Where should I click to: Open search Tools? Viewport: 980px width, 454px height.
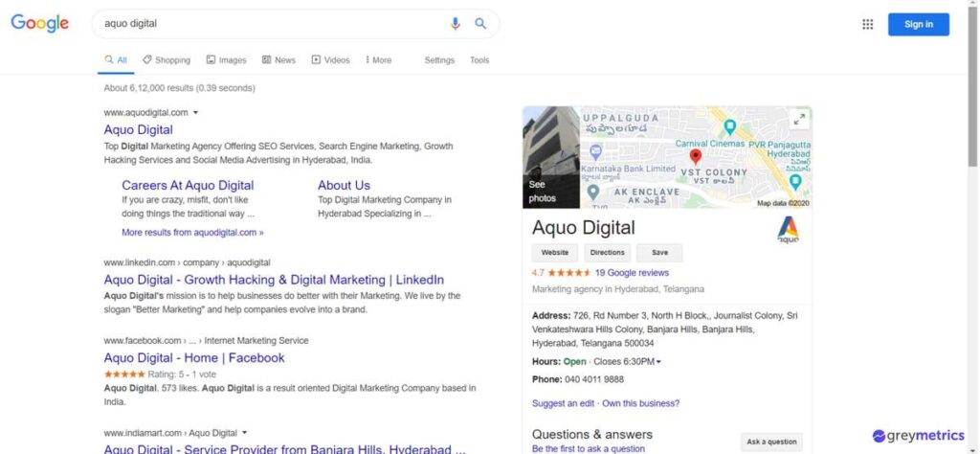coord(479,60)
